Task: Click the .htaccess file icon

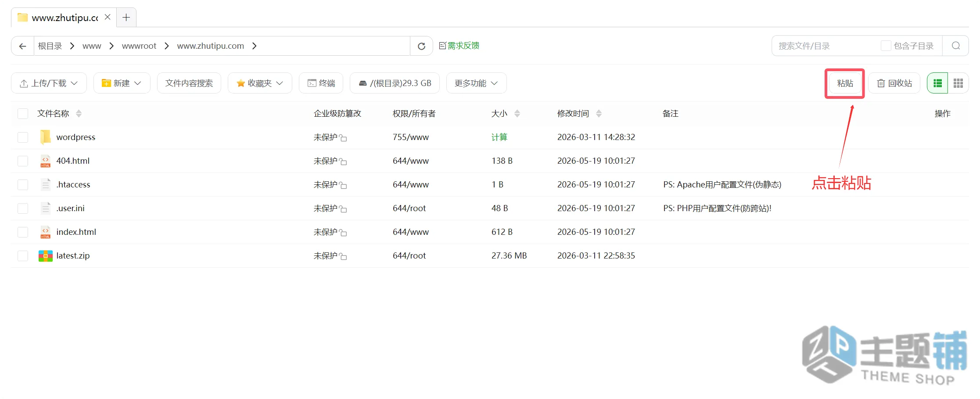Action: tap(46, 184)
